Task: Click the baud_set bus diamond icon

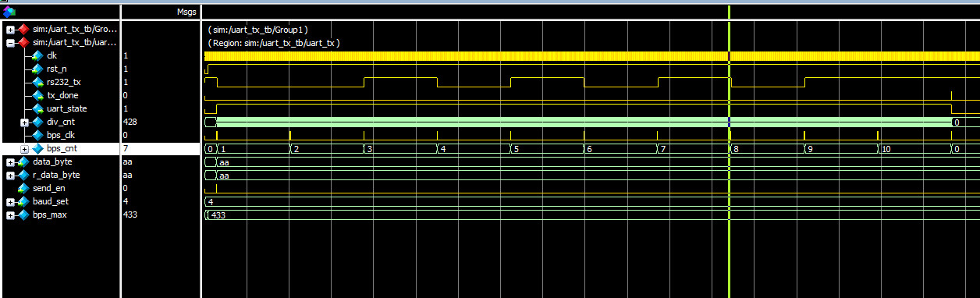Action: (23, 201)
